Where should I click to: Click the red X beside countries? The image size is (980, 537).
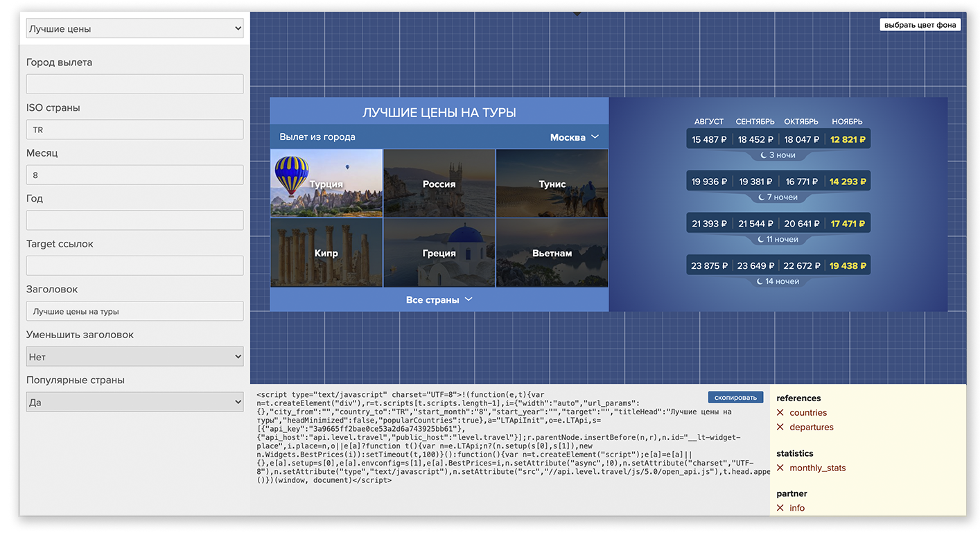pyautogui.click(x=780, y=412)
